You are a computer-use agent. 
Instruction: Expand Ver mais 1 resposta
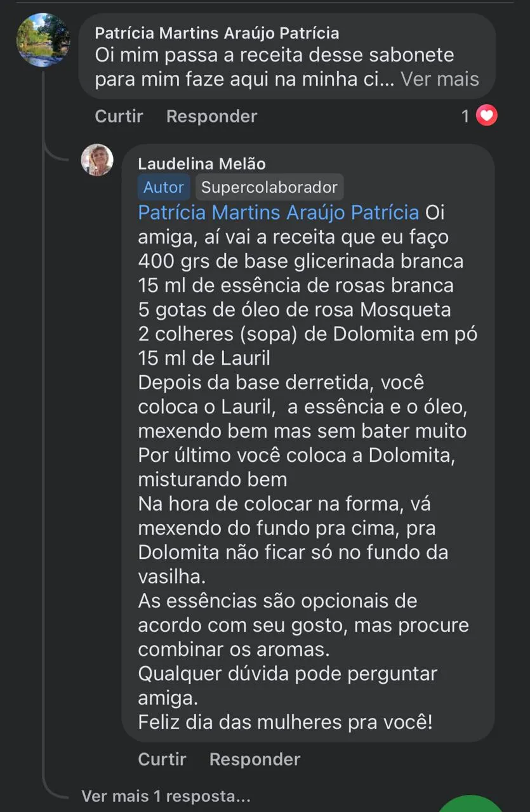coord(166,796)
